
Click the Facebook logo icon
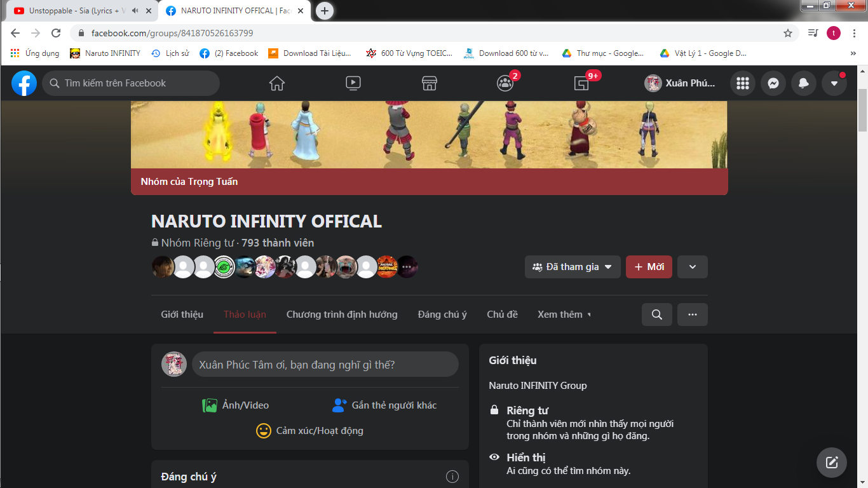pyautogui.click(x=24, y=83)
